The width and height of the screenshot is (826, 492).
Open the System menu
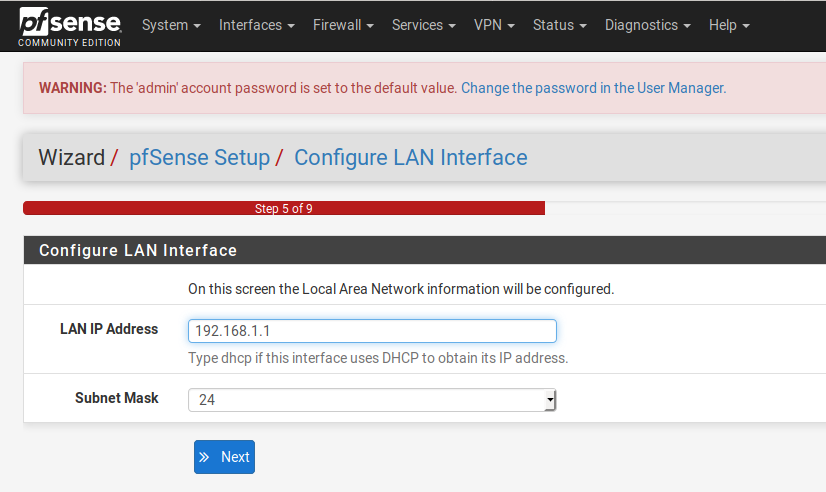click(x=171, y=25)
